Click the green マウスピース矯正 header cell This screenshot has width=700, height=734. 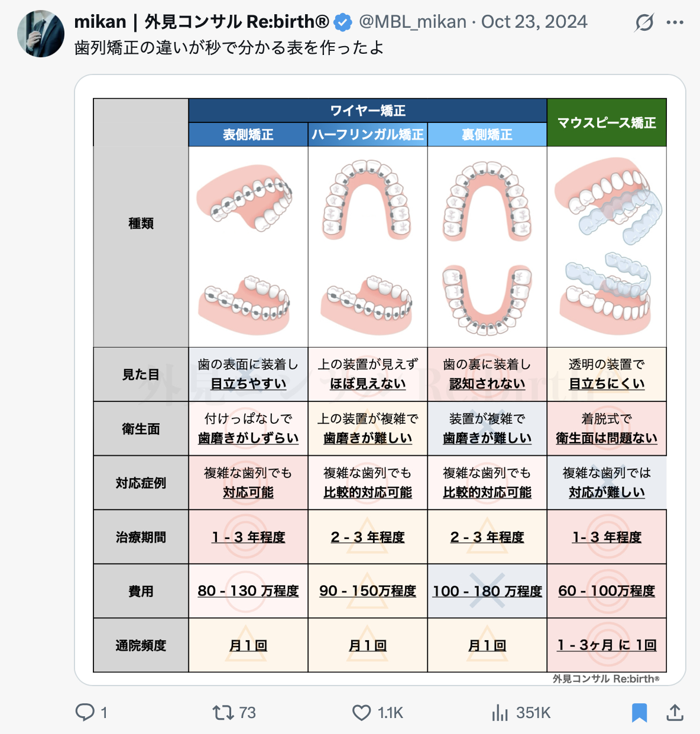tap(607, 122)
